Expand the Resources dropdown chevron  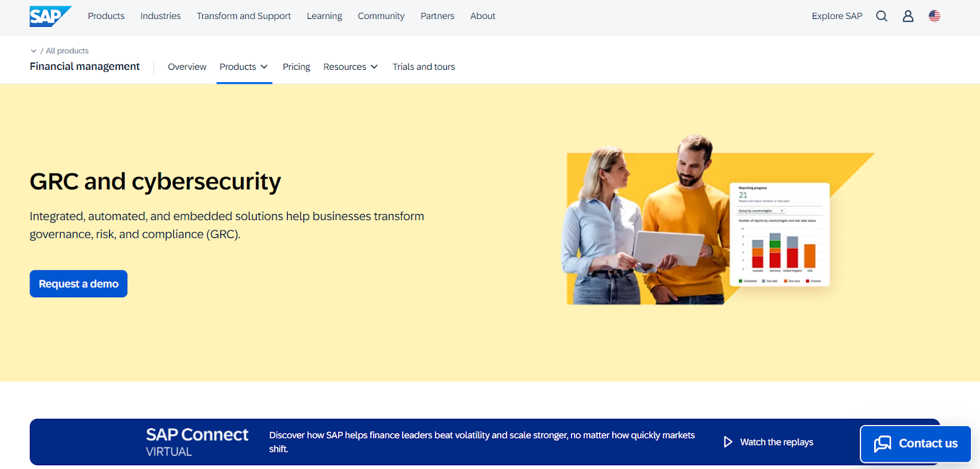pyautogui.click(x=374, y=67)
